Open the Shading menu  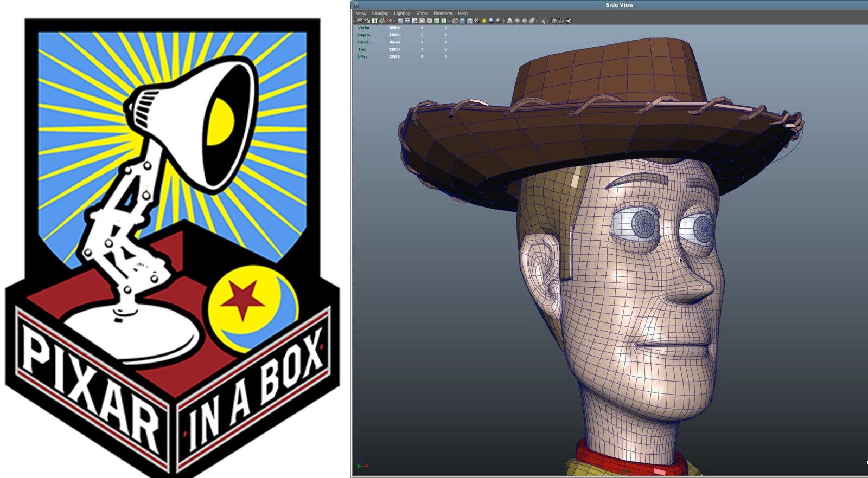click(x=380, y=13)
